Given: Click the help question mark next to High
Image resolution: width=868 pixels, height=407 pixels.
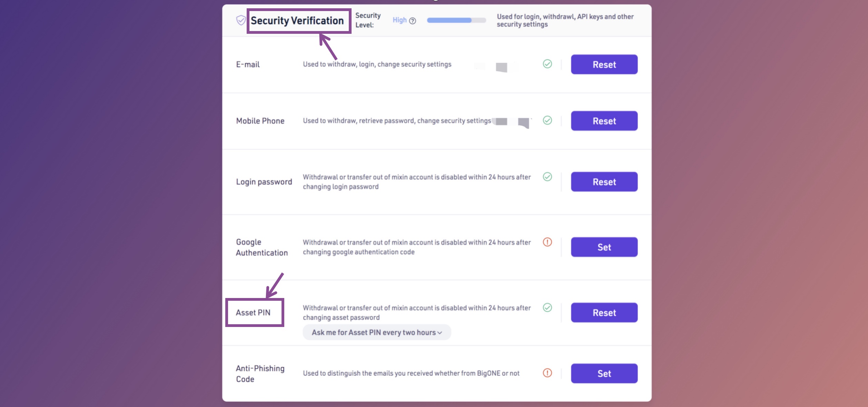Looking at the screenshot, I should point(413,21).
